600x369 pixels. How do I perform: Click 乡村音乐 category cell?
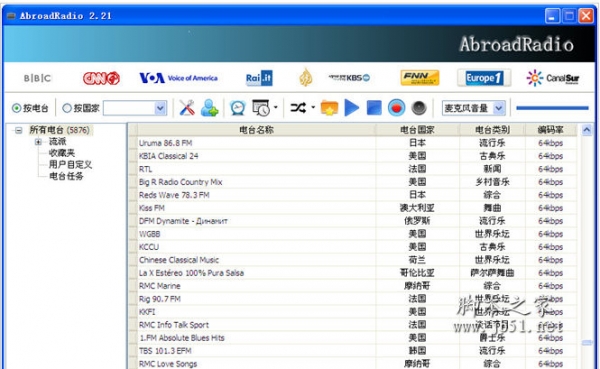pyautogui.click(x=492, y=182)
